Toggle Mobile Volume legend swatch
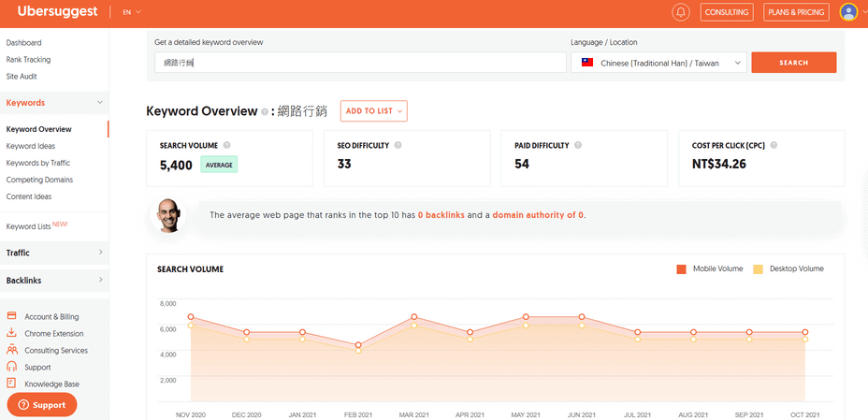 (x=682, y=269)
